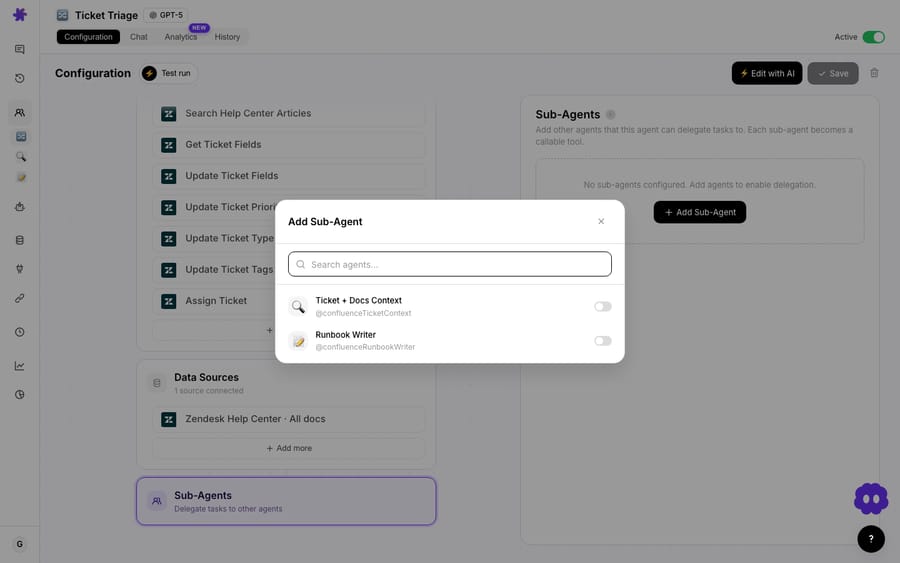
Task: Select the Assign Ticket tool
Action: tap(214, 301)
